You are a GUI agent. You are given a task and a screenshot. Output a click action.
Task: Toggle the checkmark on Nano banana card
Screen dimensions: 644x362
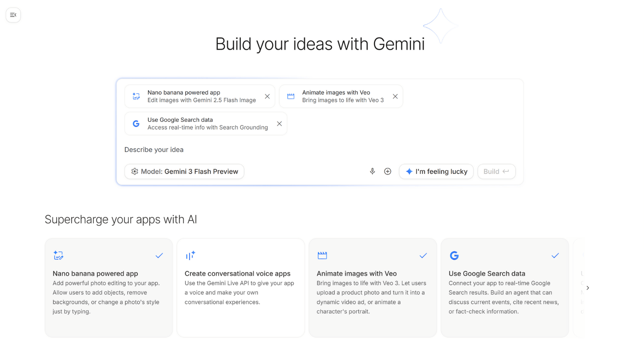point(159,255)
